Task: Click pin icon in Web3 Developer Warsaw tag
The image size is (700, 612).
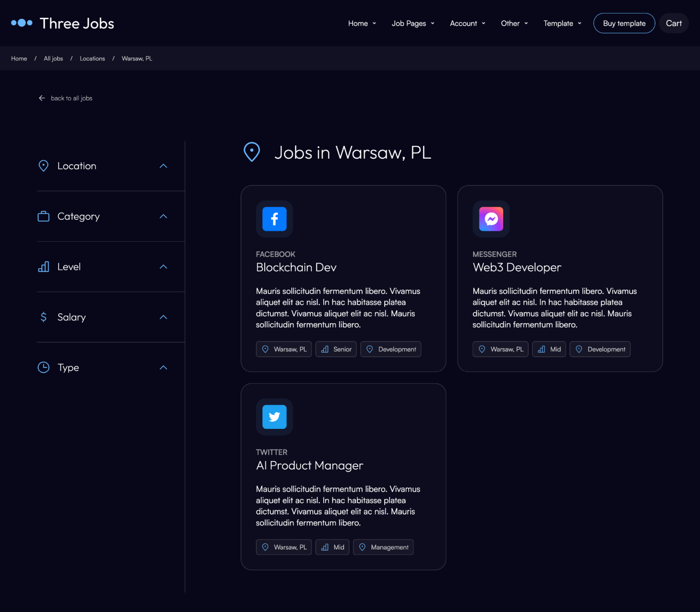Action: click(482, 349)
